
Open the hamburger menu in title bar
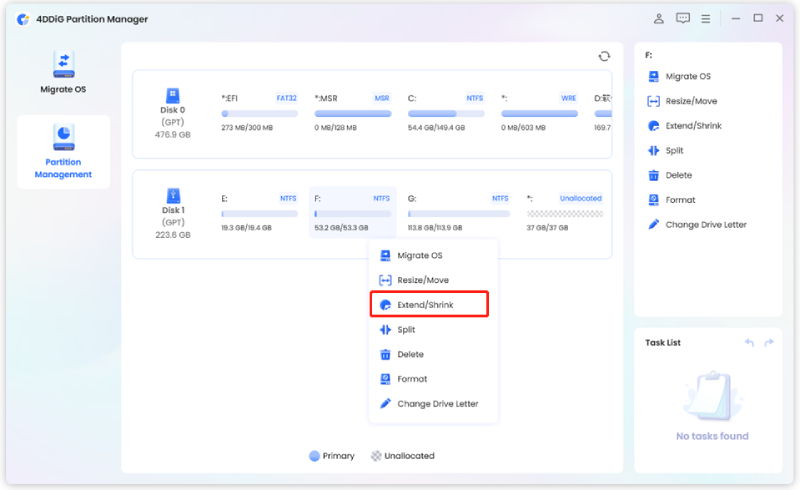[x=706, y=19]
